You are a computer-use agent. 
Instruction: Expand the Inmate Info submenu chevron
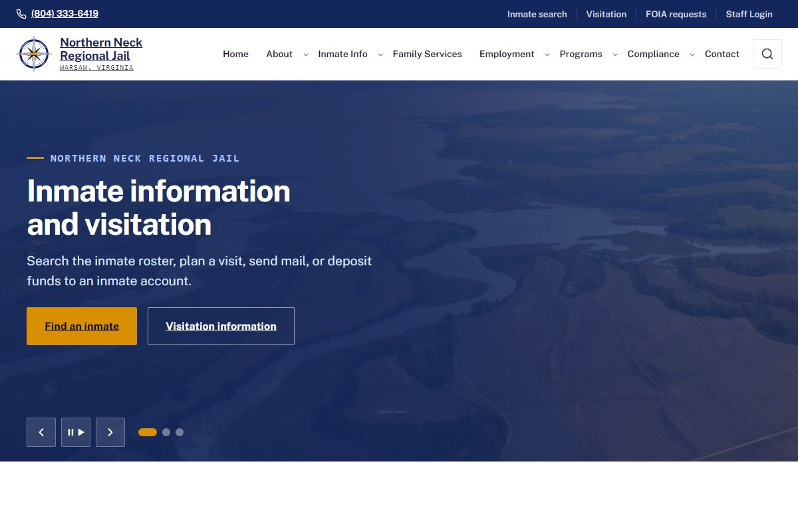coord(380,55)
